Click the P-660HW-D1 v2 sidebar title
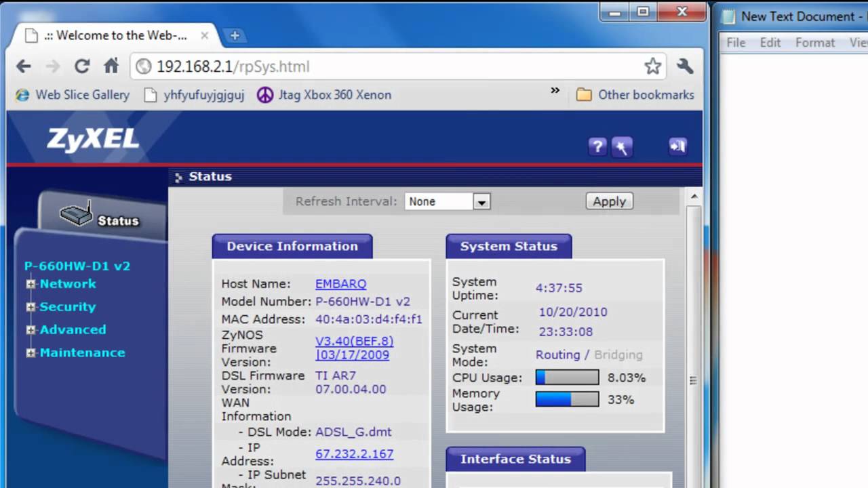The image size is (868, 488). [x=77, y=266]
